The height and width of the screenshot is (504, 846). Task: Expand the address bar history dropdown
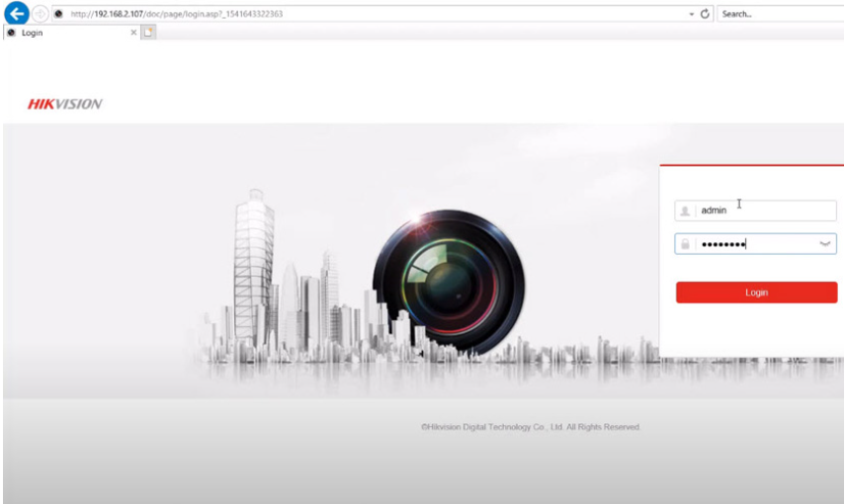click(691, 14)
